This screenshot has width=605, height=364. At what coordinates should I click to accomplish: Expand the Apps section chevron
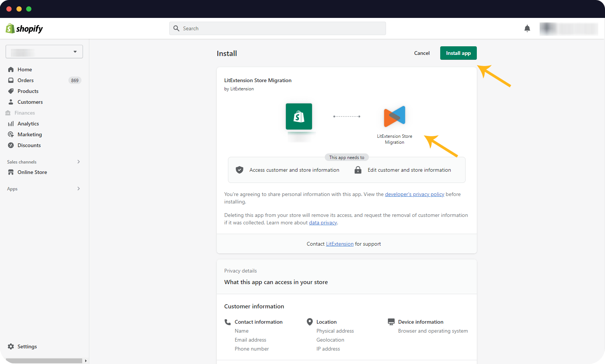[x=78, y=189]
